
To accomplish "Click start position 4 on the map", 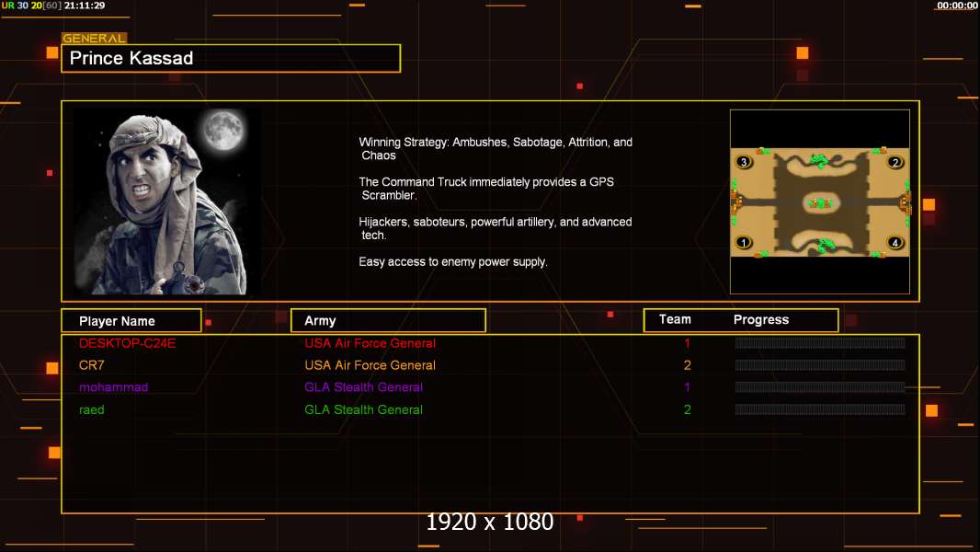I will click(895, 243).
